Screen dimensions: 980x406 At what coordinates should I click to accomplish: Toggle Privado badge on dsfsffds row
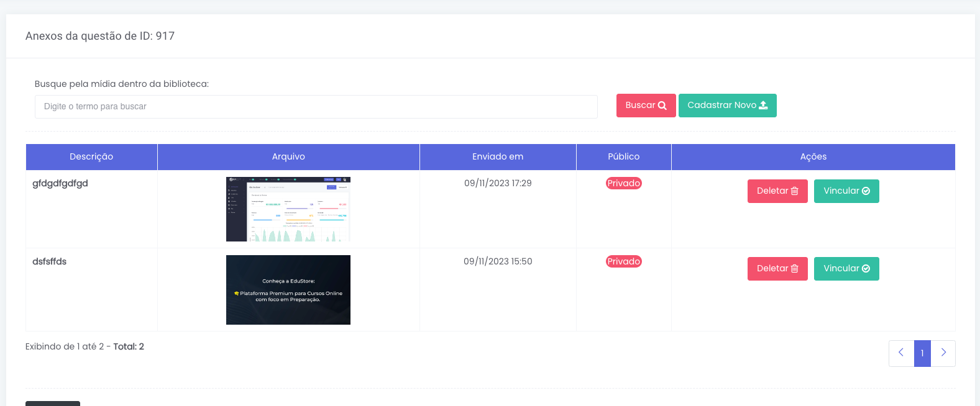623,261
